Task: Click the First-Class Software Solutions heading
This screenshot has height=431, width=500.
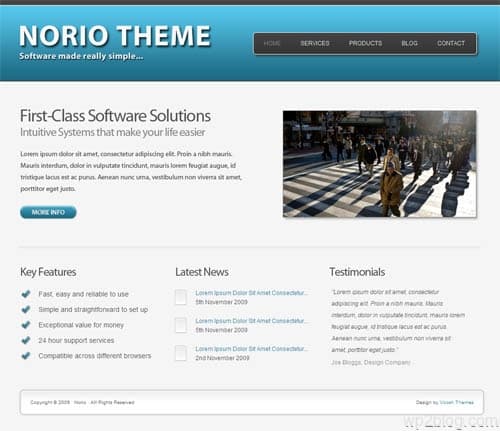Action: click(115, 116)
